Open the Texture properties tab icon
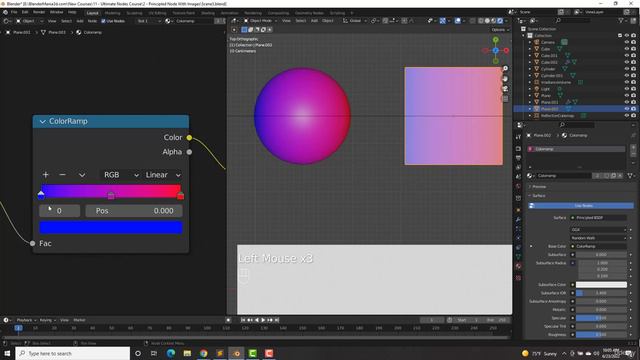This screenshot has width=640, height=360. coord(518,278)
